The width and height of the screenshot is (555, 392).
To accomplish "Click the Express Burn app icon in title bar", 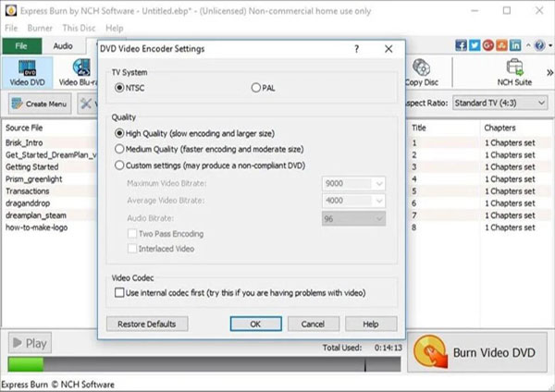I will [10, 10].
